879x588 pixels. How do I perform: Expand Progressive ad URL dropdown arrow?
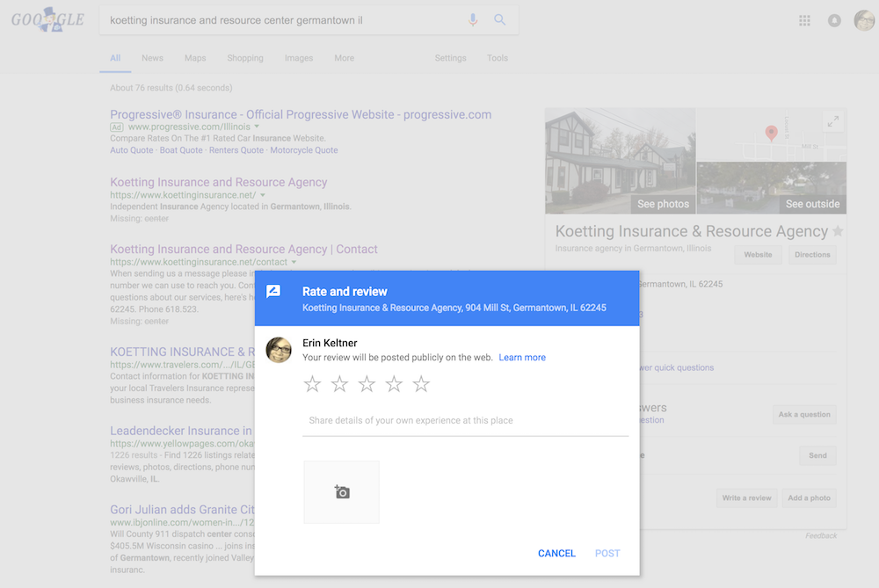[257, 127]
